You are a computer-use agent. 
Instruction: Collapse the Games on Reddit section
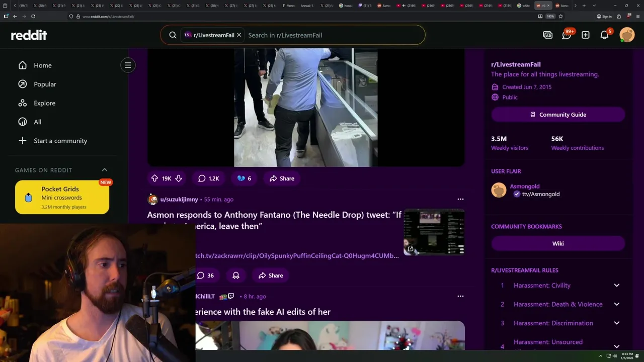105,170
